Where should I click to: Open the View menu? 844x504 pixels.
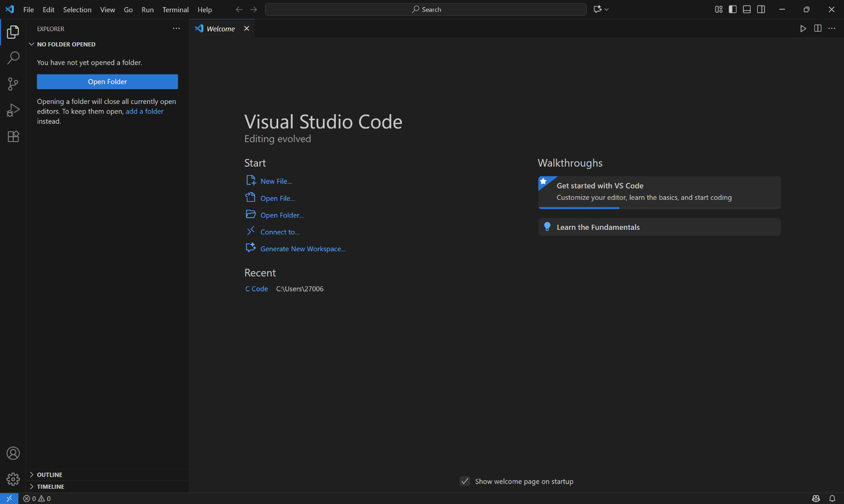pyautogui.click(x=108, y=10)
